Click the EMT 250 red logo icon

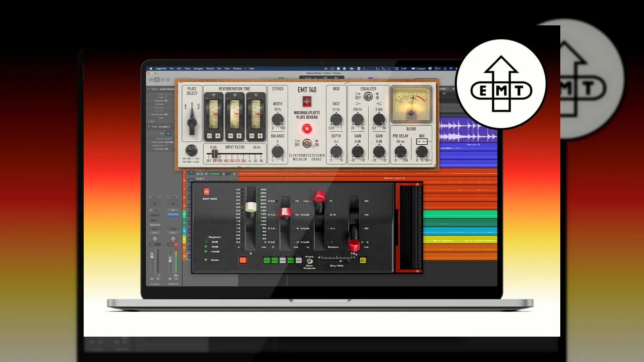206,191
